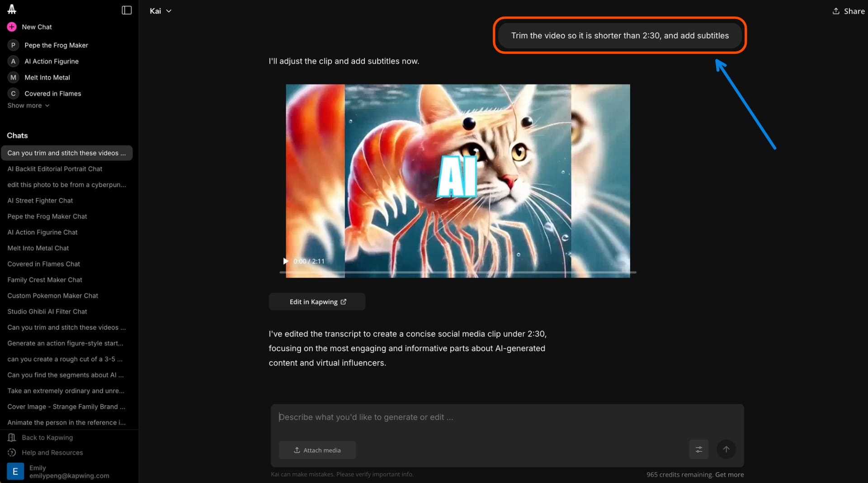Open 'Take an extremely ordinary and unre...' chat
868x483 pixels.
point(66,390)
